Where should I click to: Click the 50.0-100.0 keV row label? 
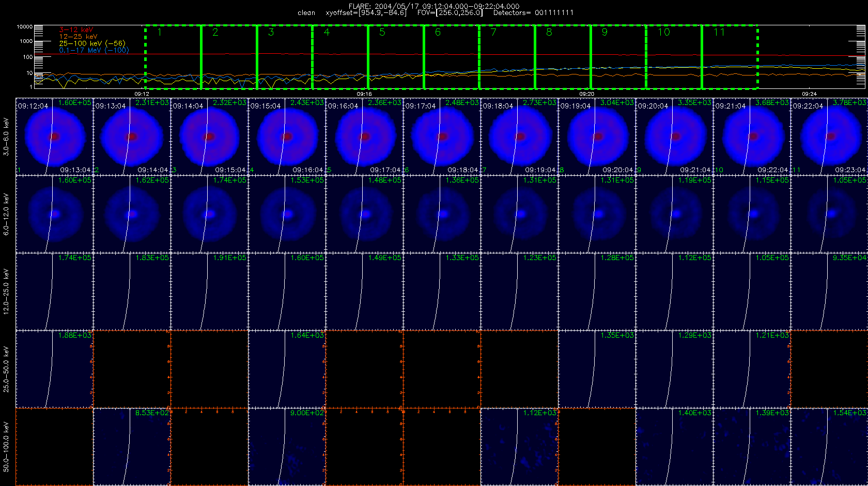6,447
